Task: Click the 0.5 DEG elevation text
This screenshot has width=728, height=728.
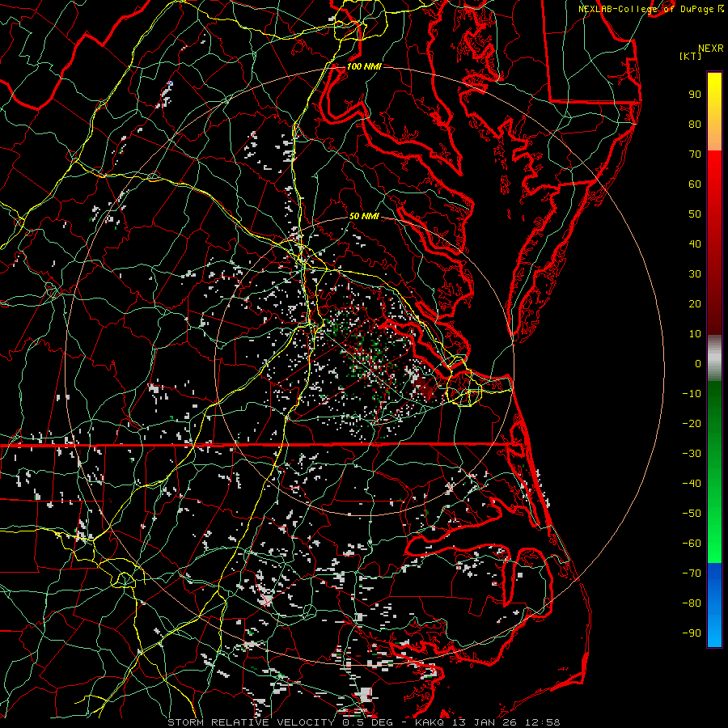Action: tap(367, 722)
